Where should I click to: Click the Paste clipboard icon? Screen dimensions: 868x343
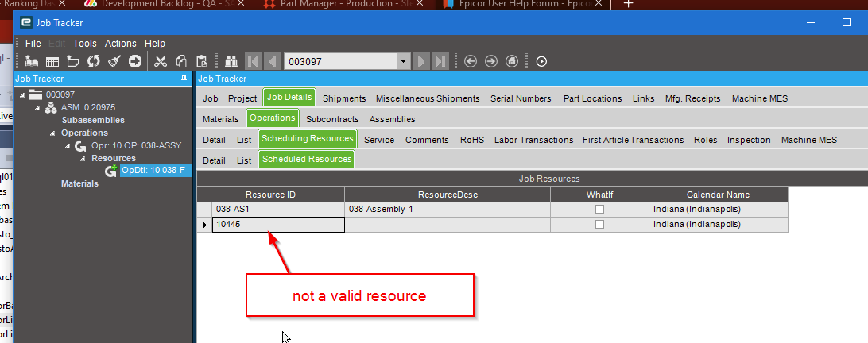point(202,61)
